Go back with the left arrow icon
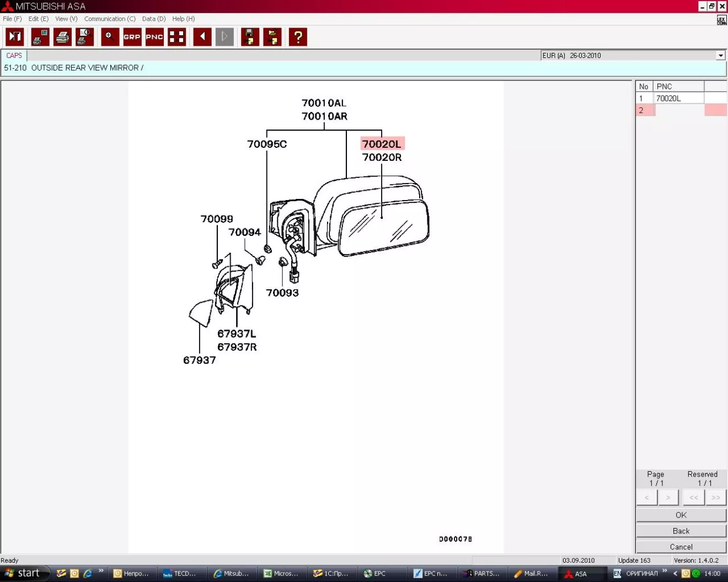Viewport: 728px width, 582px height. (202, 37)
